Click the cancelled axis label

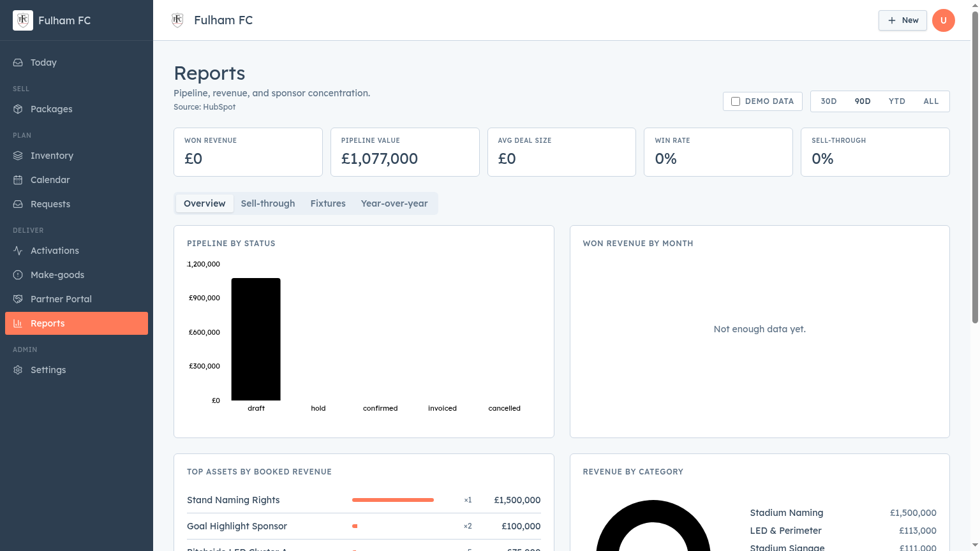coord(505,408)
